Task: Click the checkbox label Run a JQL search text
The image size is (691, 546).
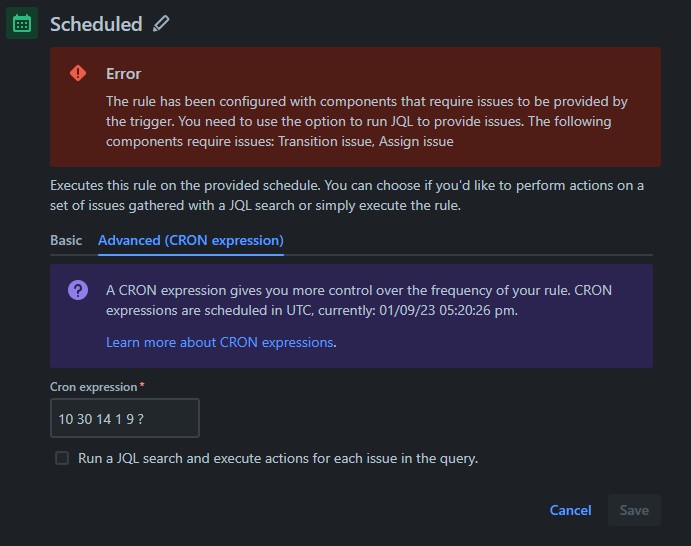Action: click(x=278, y=458)
